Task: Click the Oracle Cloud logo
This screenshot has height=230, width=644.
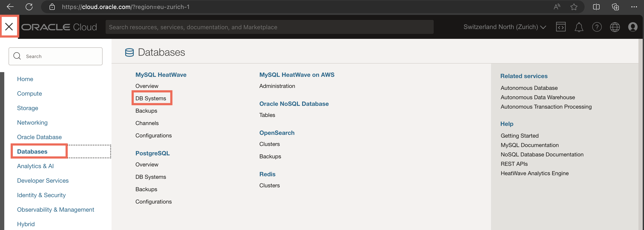Action: [x=59, y=27]
